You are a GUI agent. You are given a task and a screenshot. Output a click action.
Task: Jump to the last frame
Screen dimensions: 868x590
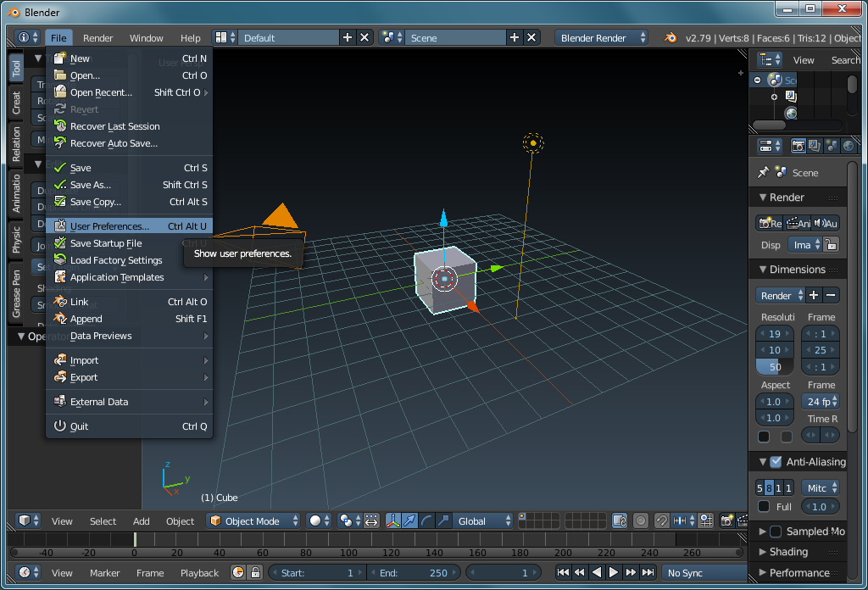(x=648, y=573)
